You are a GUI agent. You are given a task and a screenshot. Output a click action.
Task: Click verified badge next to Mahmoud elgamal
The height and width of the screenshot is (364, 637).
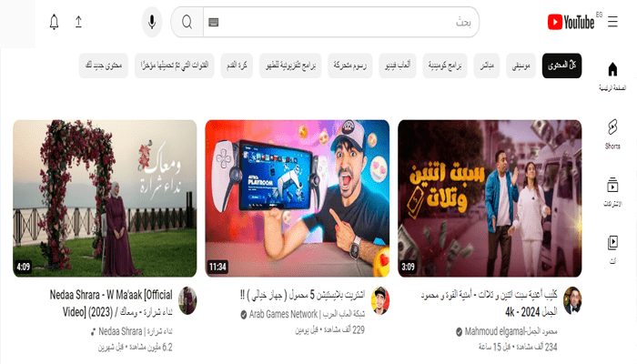pos(459,332)
